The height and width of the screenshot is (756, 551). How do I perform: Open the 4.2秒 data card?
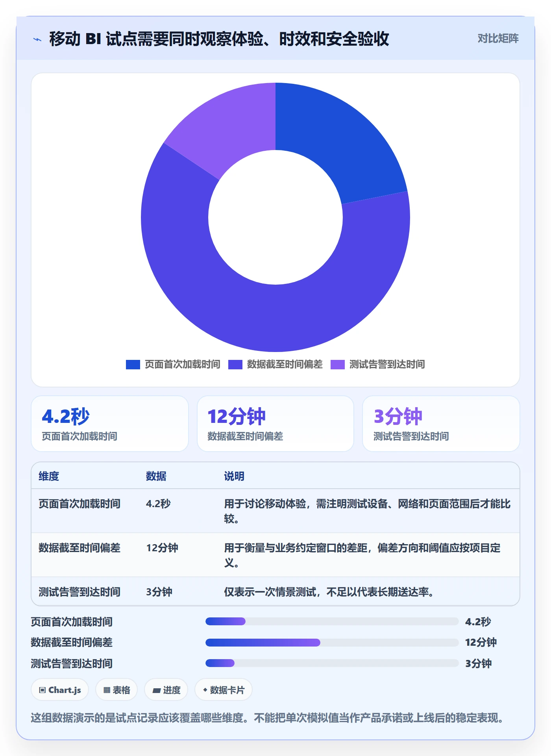[x=110, y=424]
